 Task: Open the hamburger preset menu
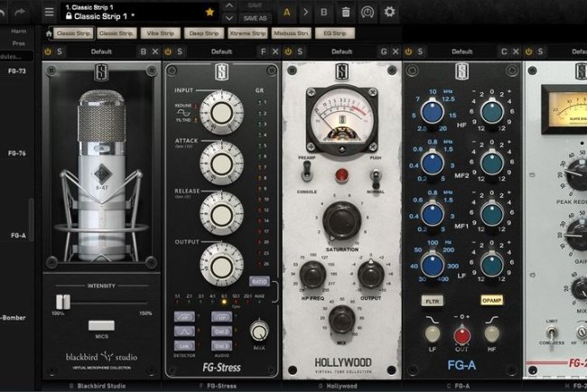[x=49, y=12]
